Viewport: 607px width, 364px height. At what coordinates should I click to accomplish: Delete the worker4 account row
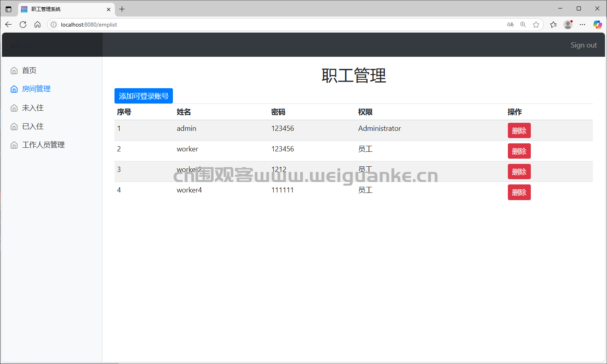(x=519, y=192)
